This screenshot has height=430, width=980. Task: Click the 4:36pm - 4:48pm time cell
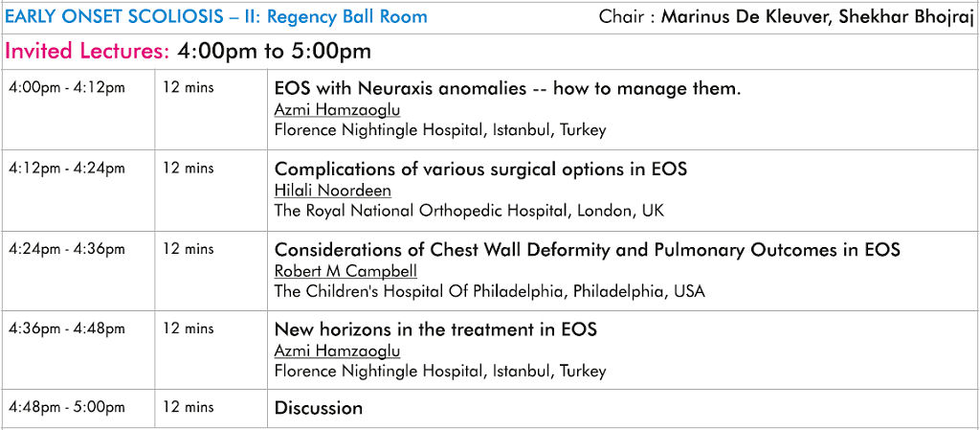(67, 328)
